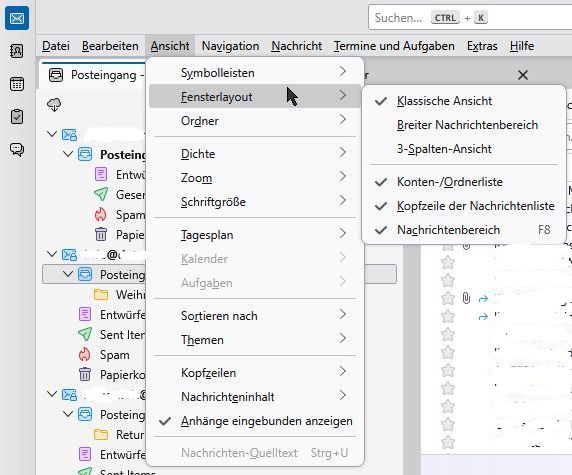This screenshot has height=475, width=572.
Task: Toggle Kopfzeile der Nachrichtenliste
Action: tap(463, 206)
